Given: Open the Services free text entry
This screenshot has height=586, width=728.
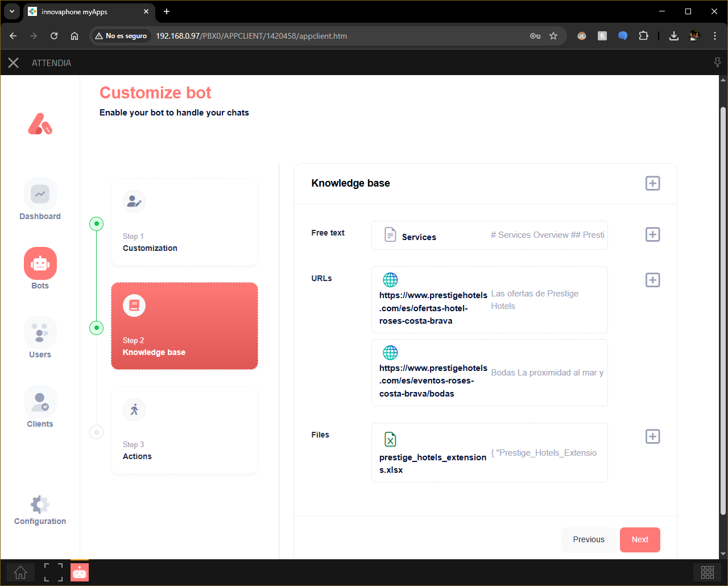Looking at the screenshot, I should click(x=489, y=236).
